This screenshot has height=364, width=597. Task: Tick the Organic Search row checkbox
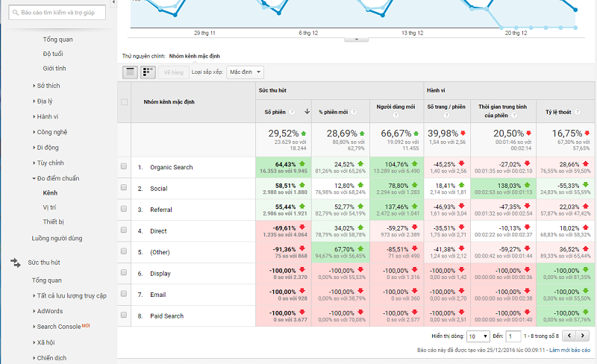(124, 167)
